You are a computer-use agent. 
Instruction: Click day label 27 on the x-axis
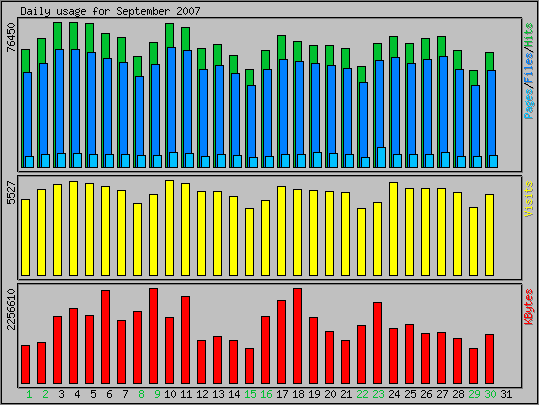click(x=442, y=394)
